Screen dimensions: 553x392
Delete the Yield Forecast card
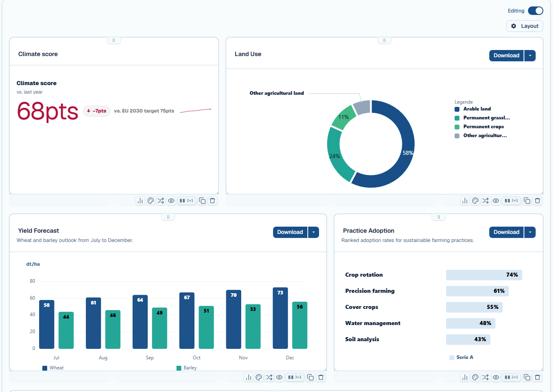coord(321,377)
